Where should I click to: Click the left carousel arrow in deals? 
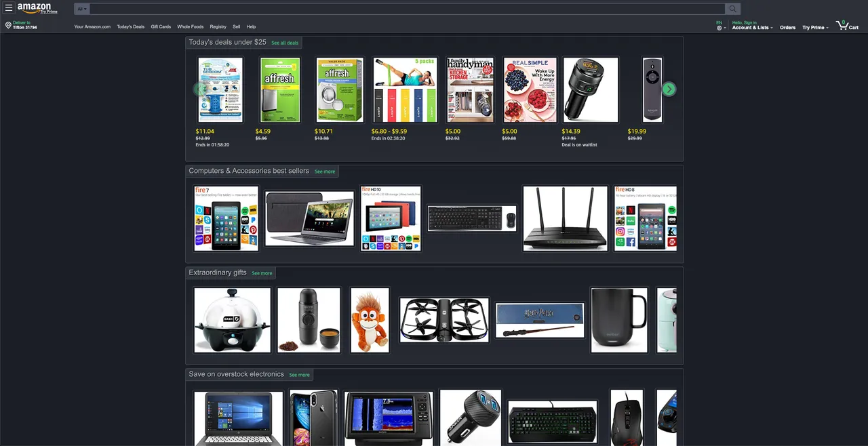pos(199,89)
